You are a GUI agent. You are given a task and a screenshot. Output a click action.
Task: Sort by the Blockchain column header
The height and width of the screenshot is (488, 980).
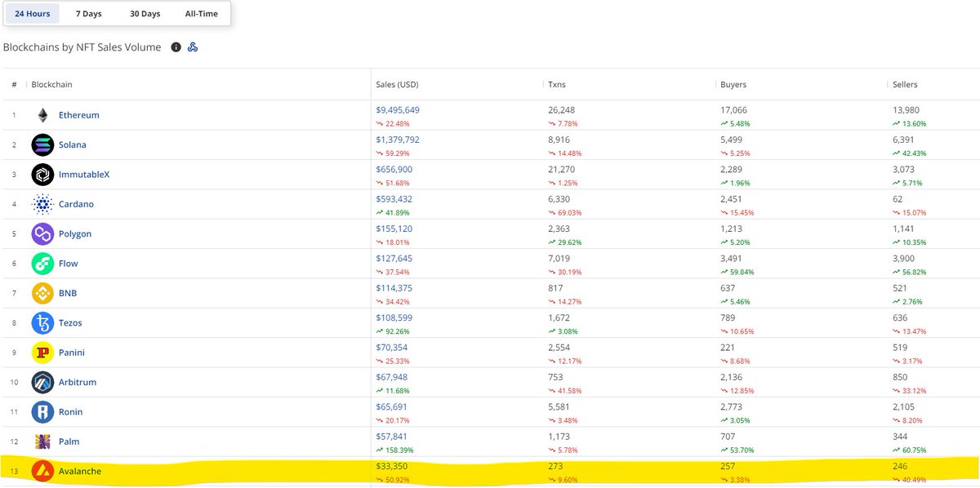click(51, 84)
